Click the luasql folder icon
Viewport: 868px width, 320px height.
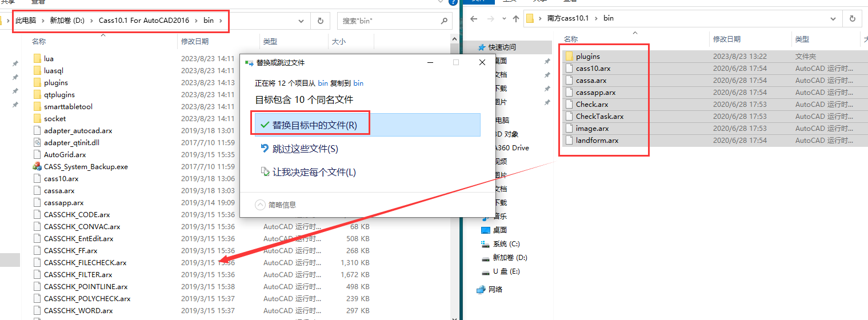coord(38,70)
